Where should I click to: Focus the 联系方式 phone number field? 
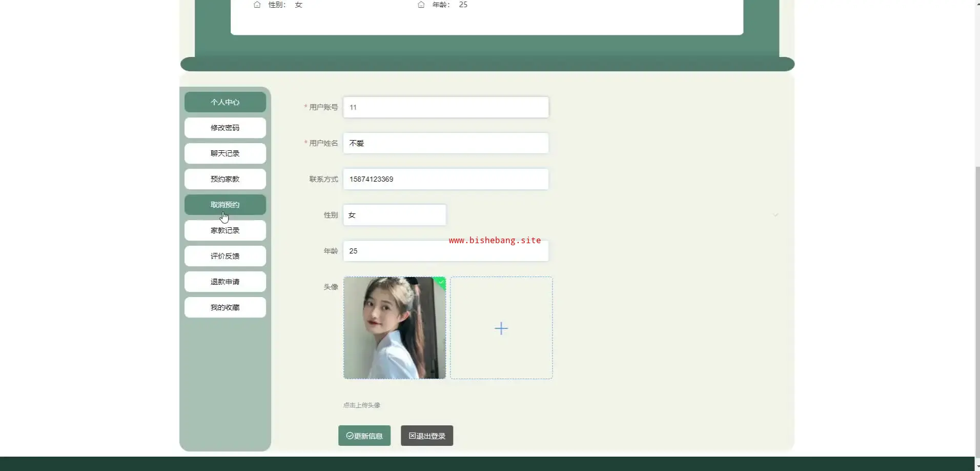coord(445,179)
